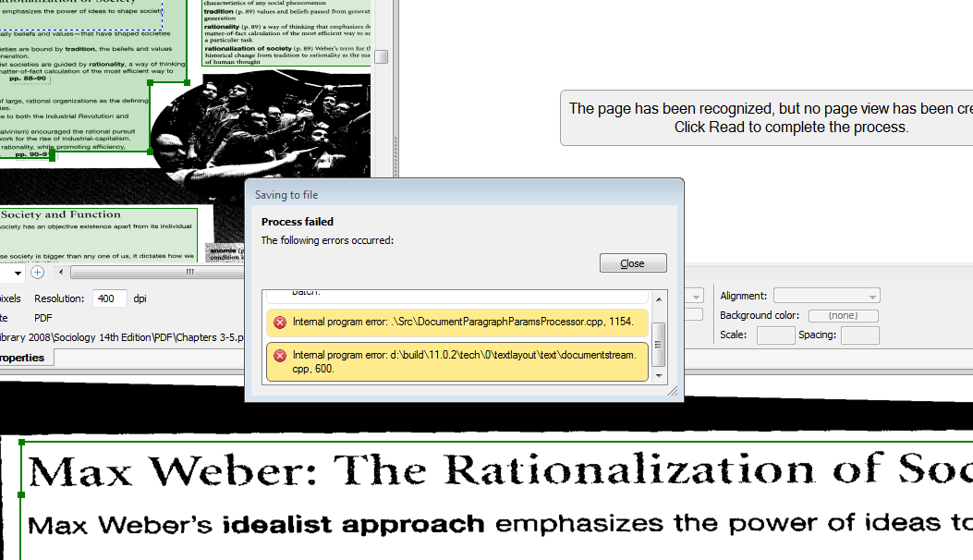The image size is (973, 560).
Task: Close the Saving to file error dialog
Action: tap(633, 263)
